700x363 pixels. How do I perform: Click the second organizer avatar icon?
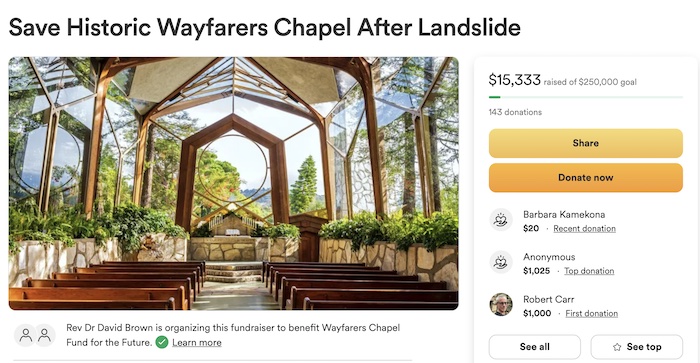(x=44, y=335)
